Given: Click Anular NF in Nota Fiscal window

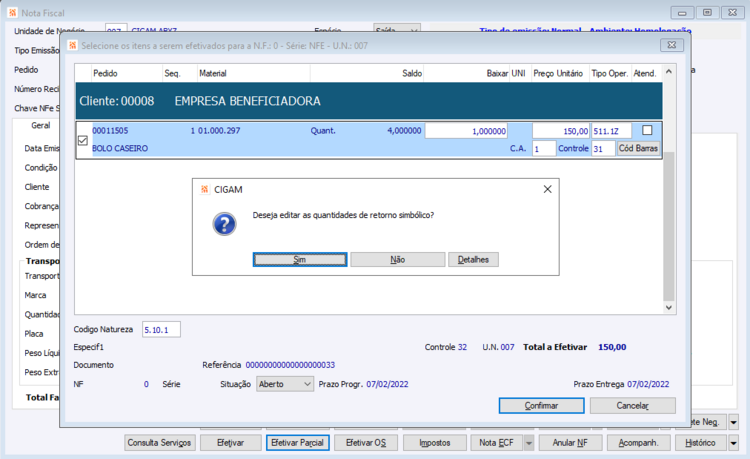Looking at the screenshot, I should (570, 443).
